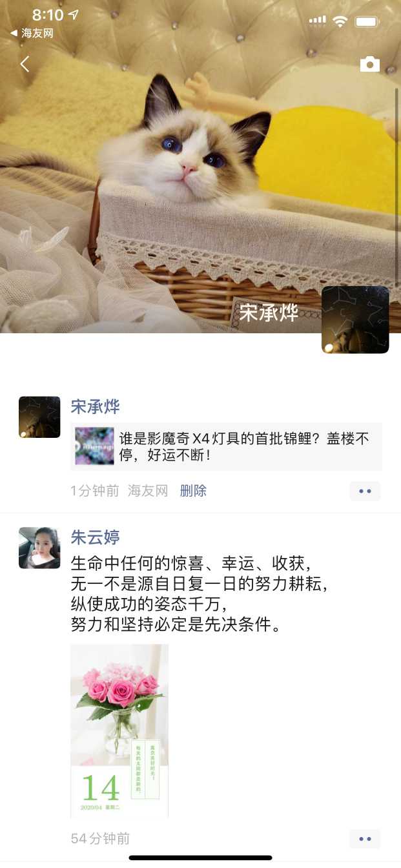The height and width of the screenshot is (868, 401).
Task: Open more options on 宋承烨's post
Action: pyautogui.click(x=365, y=491)
